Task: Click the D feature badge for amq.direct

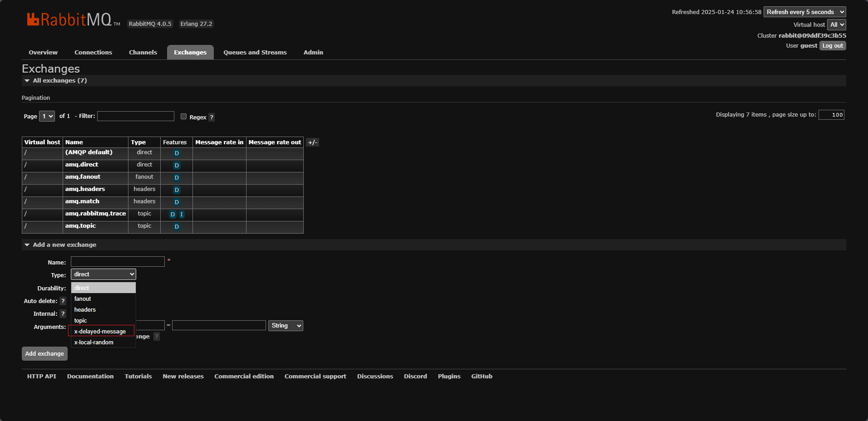Action: click(177, 166)
